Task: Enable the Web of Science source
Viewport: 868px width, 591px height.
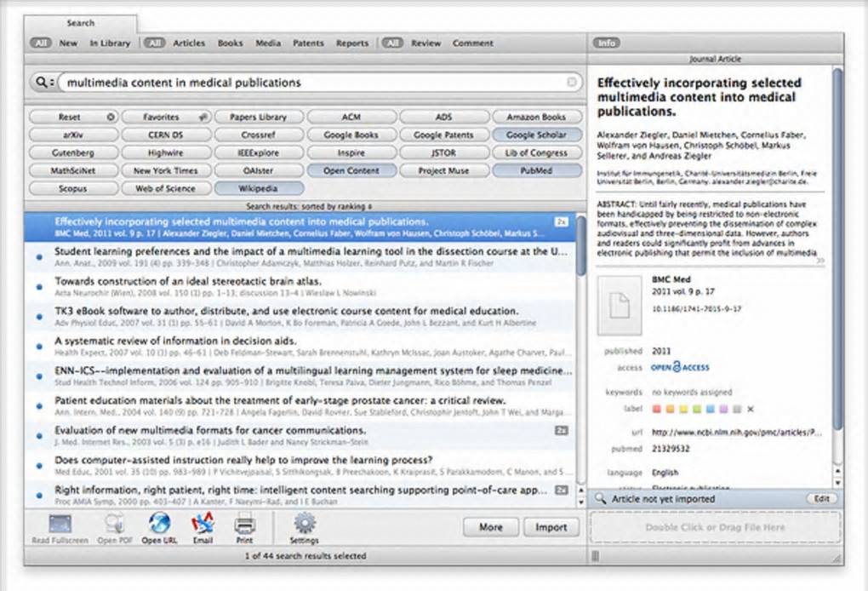Action: (166, 188)
